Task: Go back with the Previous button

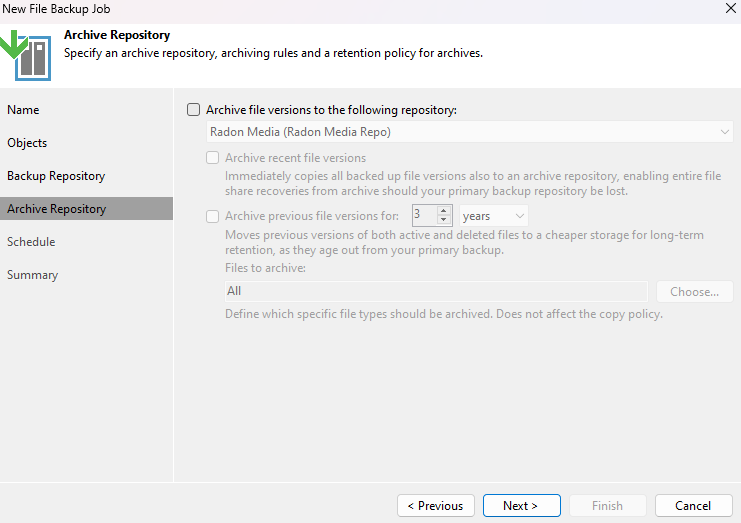Action: click(x=436, y=506)
